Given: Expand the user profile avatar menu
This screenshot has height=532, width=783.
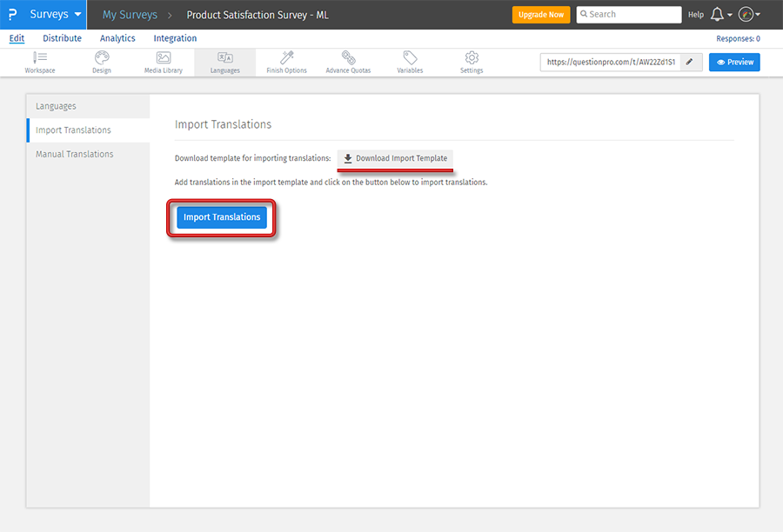Looking at the screenshot, I should click(x=749, y=15).
